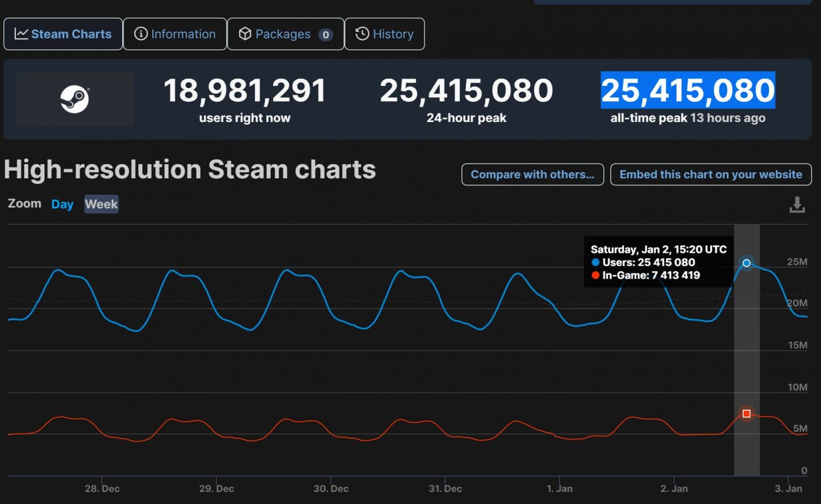Image resolution: width=821 pixels, height=504 pixels.
Task: Click the Steam logo icon
Action: [x=75, y=99]
